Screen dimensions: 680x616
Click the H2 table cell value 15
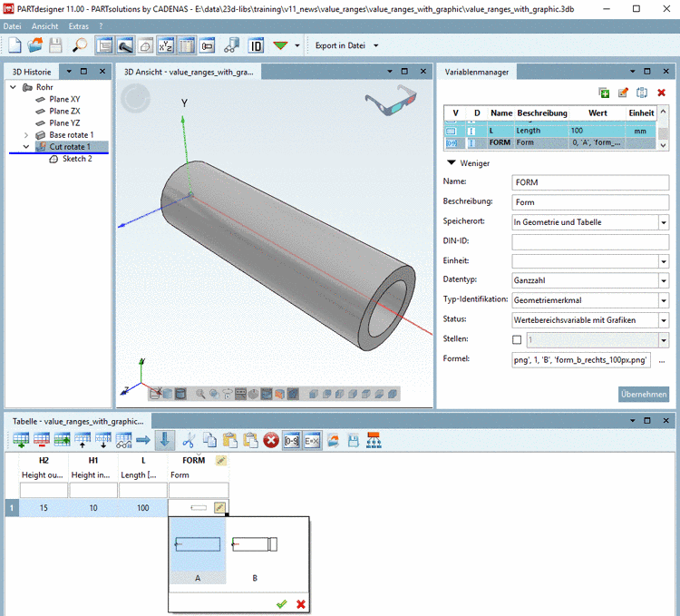[x=44, y=507]
